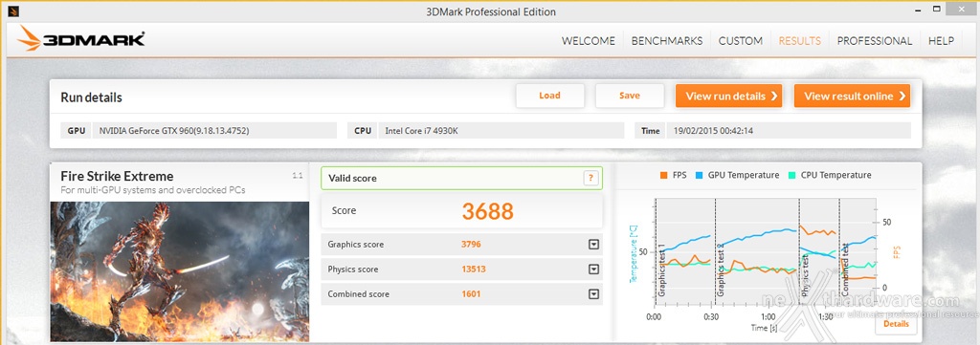Screen dimensions: 980x345
Task: Click View run details button
Action: [x=728, y=97]
